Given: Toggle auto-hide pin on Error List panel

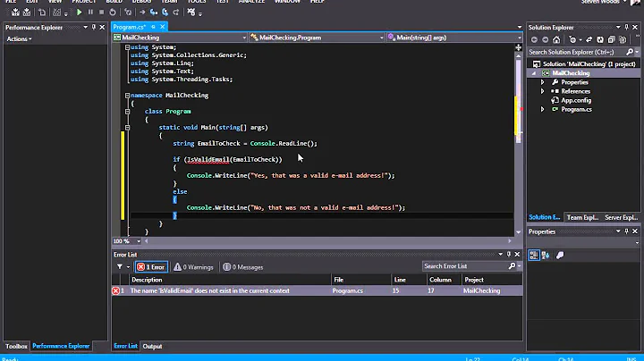Looking at the screenshot, I should click(509, 255).
